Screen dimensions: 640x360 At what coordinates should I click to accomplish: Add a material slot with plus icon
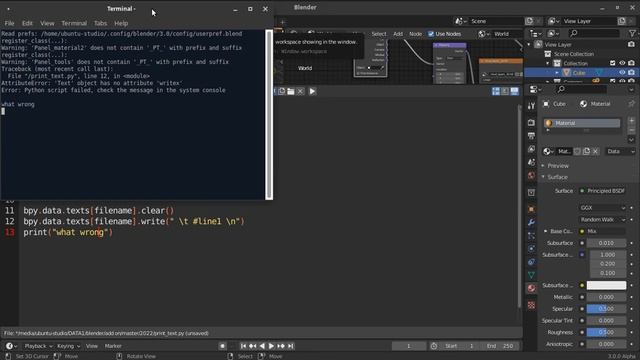tap(631, 121)
